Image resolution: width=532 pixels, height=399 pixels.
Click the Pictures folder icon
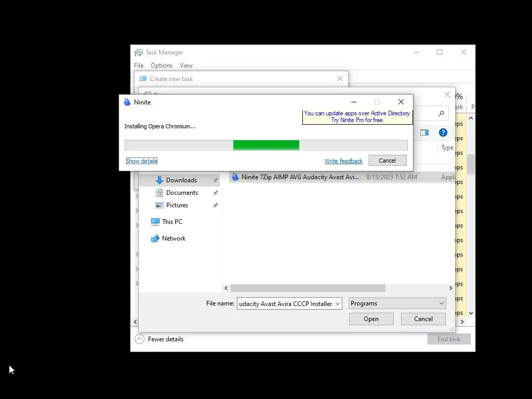click(159, 205)
